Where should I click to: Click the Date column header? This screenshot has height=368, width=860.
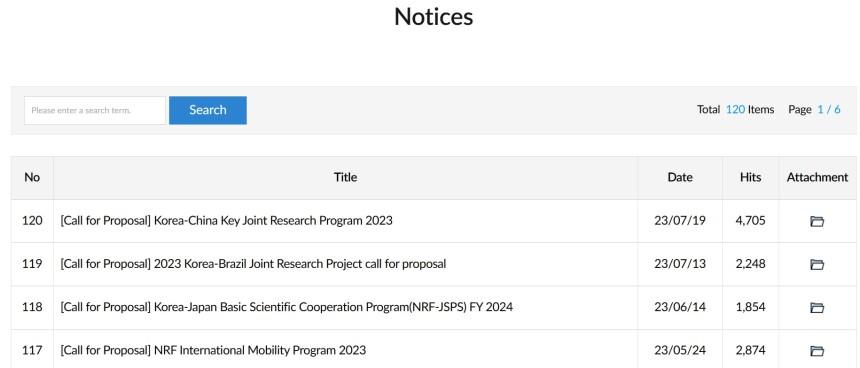pyautogui.click(x=680, y=177)
